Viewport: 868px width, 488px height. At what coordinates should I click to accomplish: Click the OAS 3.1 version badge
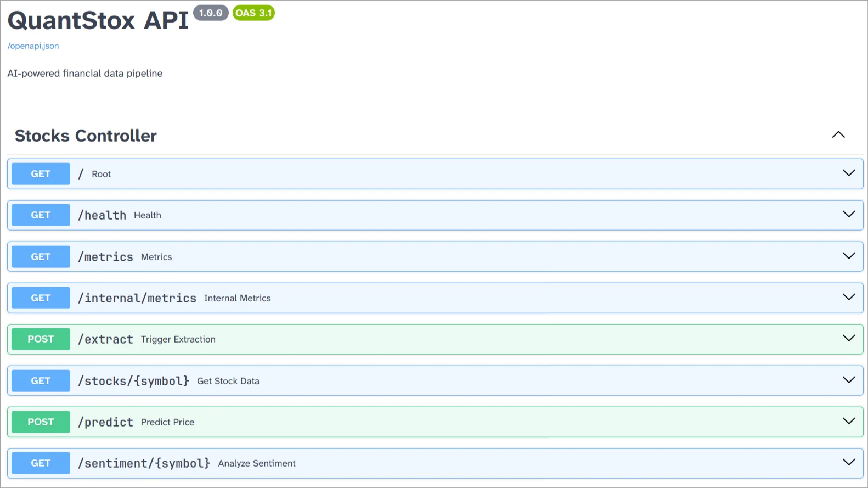(253, 13)
